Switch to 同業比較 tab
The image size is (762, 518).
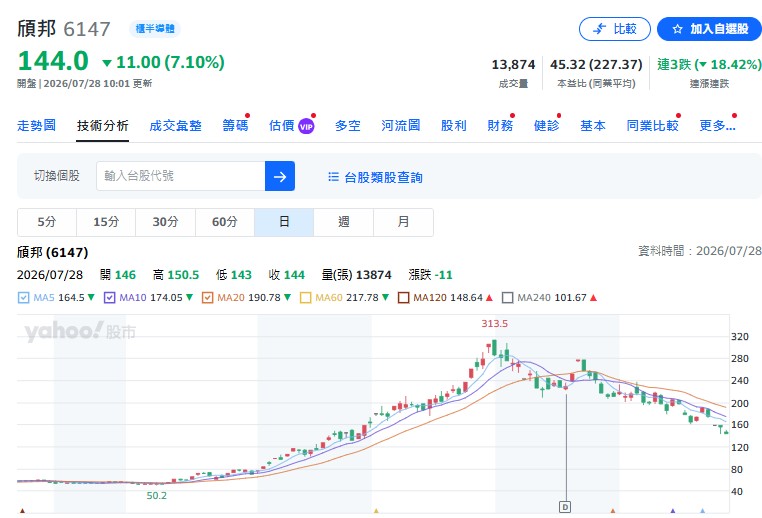652,125
